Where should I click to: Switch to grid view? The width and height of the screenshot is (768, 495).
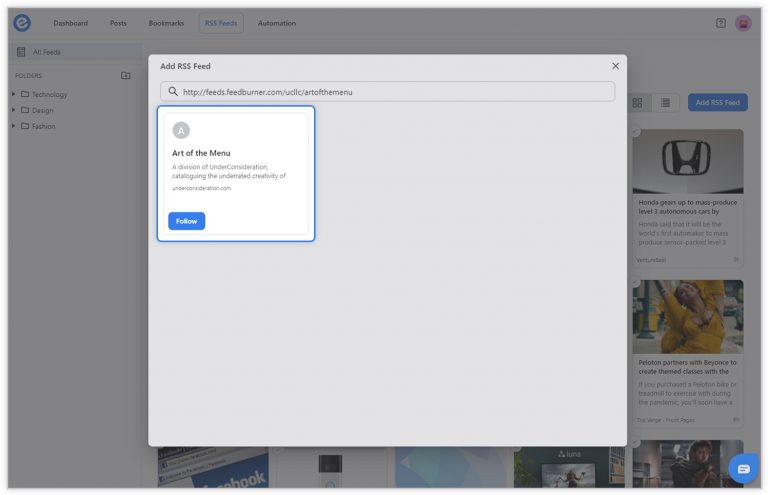(x=637, y=103)
